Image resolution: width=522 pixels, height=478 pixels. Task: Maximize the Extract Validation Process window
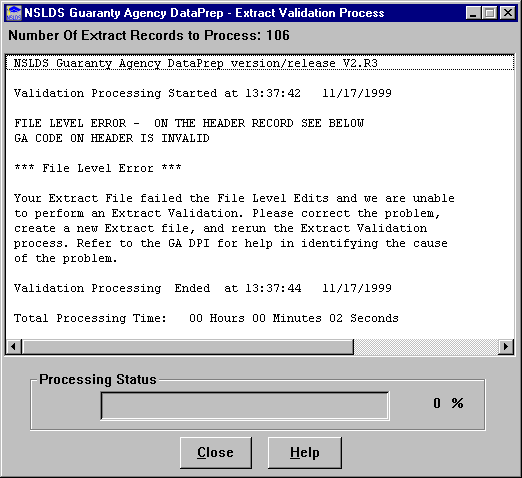click(x=489, y=13)
